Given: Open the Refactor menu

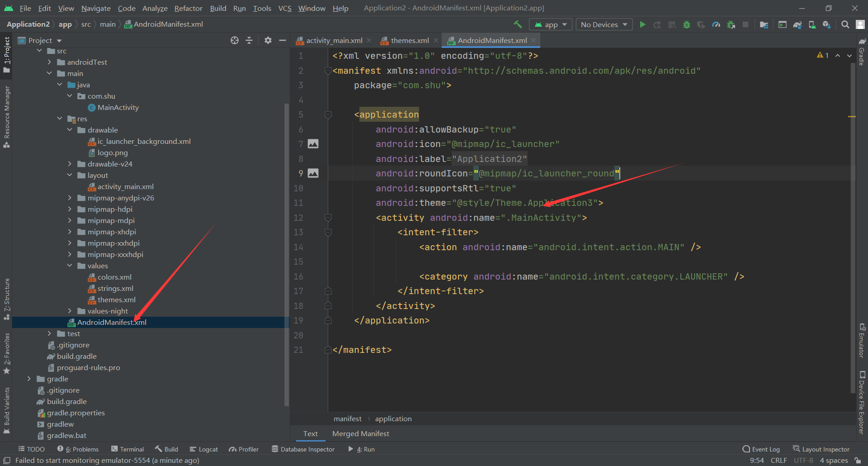Looking at the screenshot, I should coord(188,8).
